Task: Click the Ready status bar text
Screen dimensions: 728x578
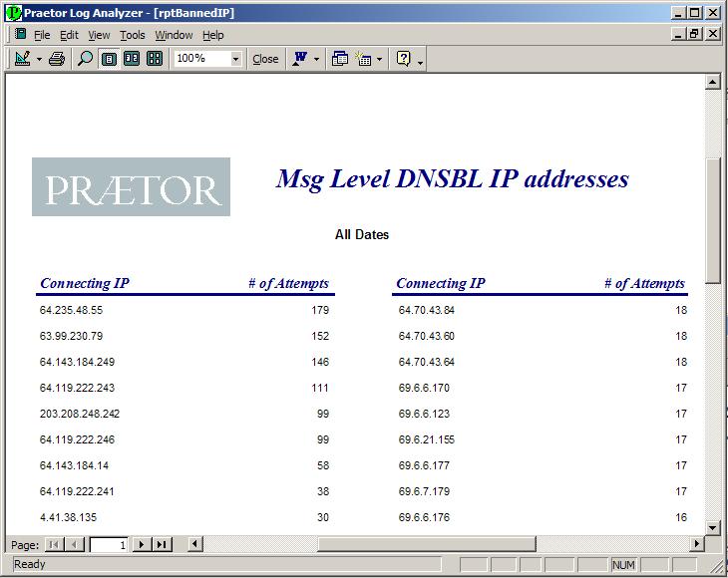Action: click(30, 565)
